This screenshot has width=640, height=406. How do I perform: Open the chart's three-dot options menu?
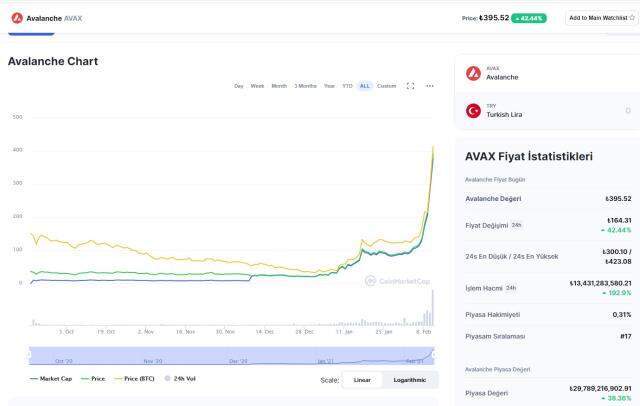click(x=430, y=86)
